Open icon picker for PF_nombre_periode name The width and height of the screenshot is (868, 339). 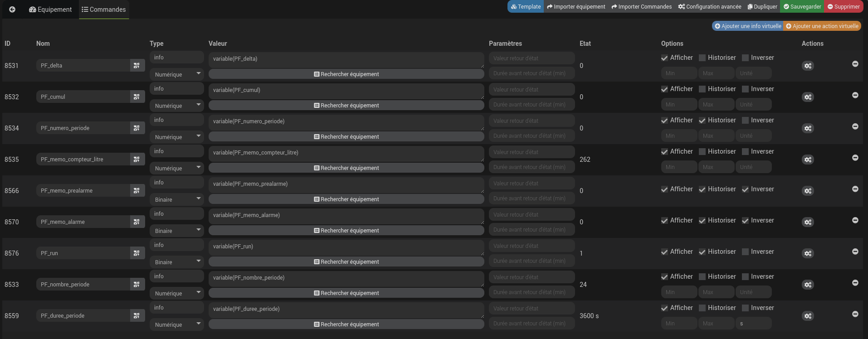(x=137, y=284)
